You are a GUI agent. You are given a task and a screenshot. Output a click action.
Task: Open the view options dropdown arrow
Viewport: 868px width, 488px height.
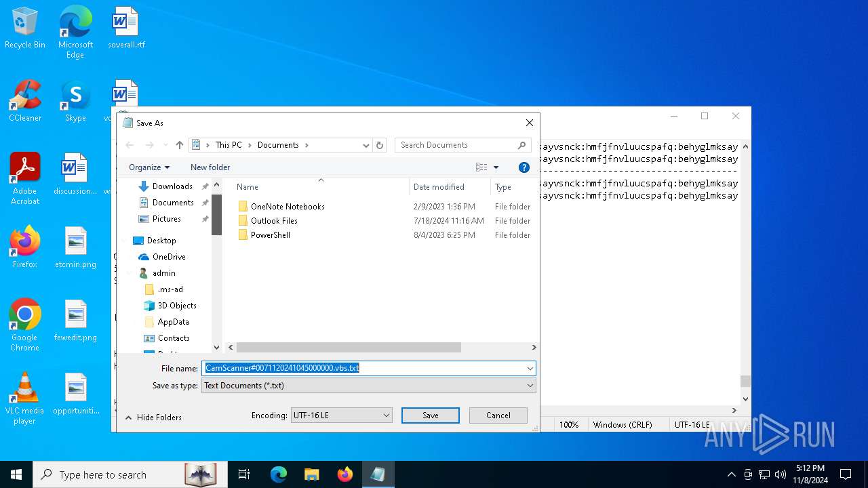[496, 167]
